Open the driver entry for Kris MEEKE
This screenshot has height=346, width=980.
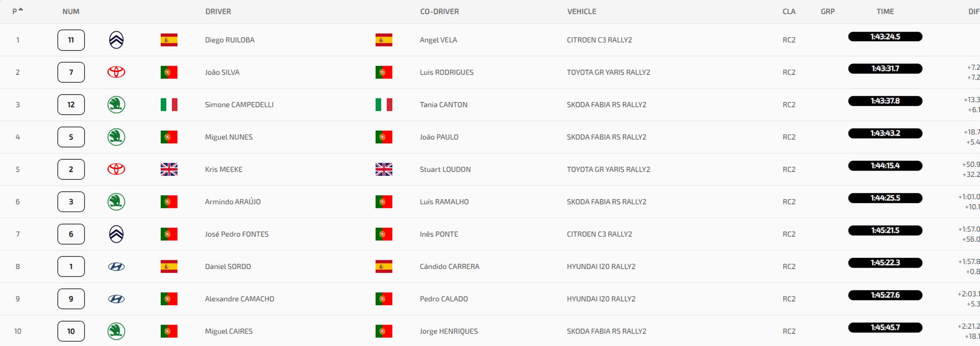pyautogui.click(x=223, y=169)
